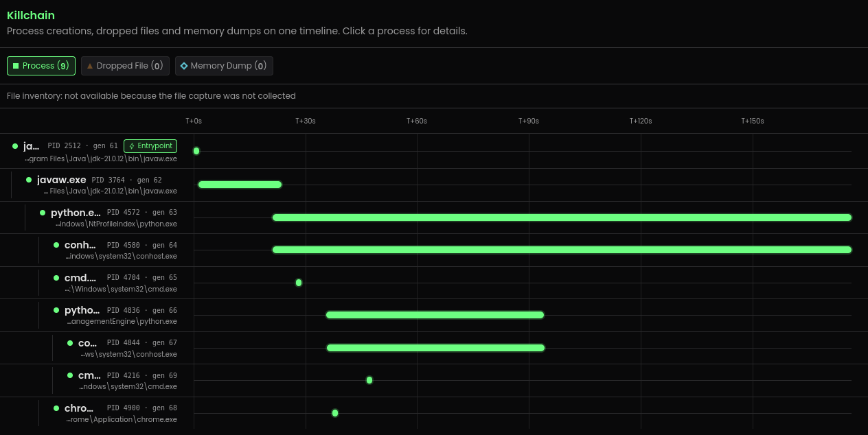Click the 'PID 4704 · gen 65' text
Image resolution: width=868 pixels, height=435 pixels.
point(142,278)
